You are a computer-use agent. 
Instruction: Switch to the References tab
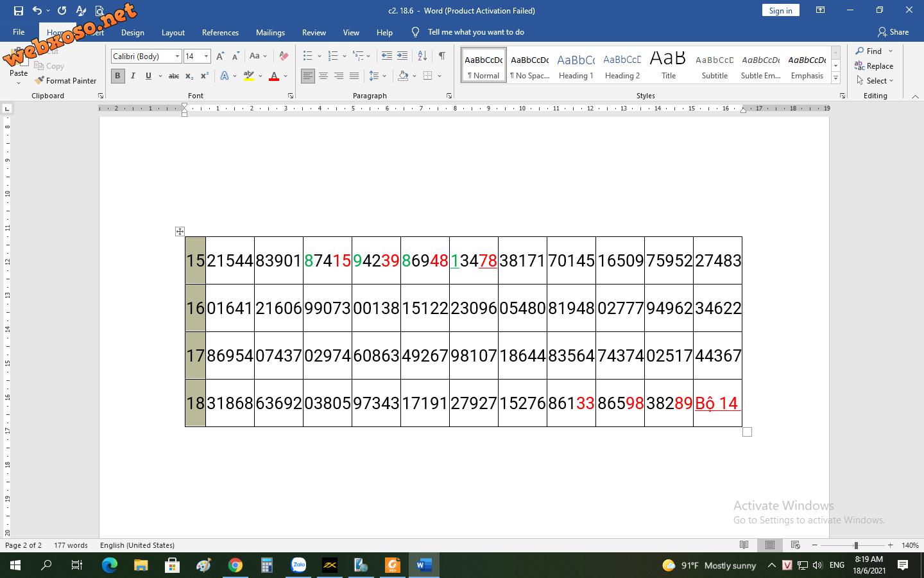pos(220,32)
